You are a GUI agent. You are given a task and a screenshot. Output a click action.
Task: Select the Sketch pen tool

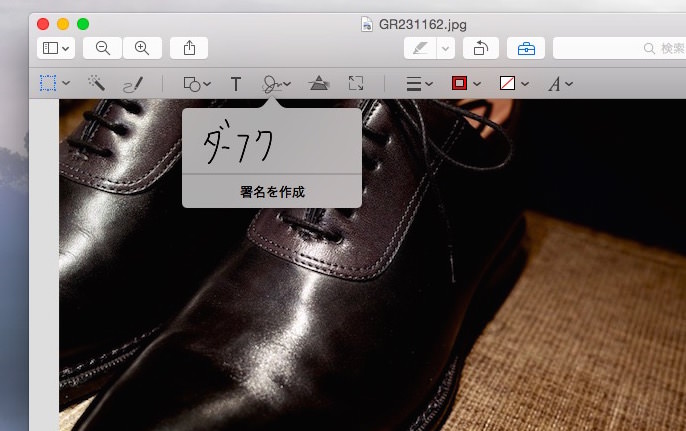133,84
